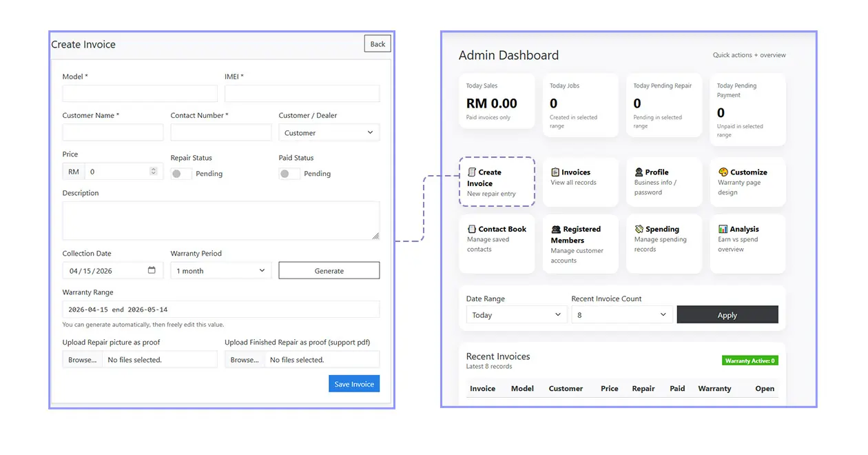The height and width of the screenshot is (455, 868).
Task: Open the Warranty Period dropdown
Action: click(x=220, y=270)
